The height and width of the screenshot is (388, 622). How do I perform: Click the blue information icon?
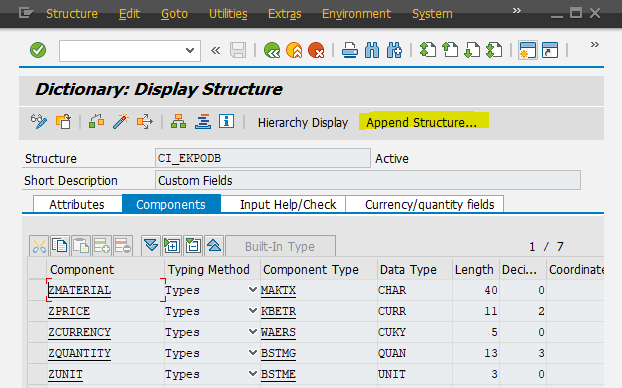click(x=227, y=121)
